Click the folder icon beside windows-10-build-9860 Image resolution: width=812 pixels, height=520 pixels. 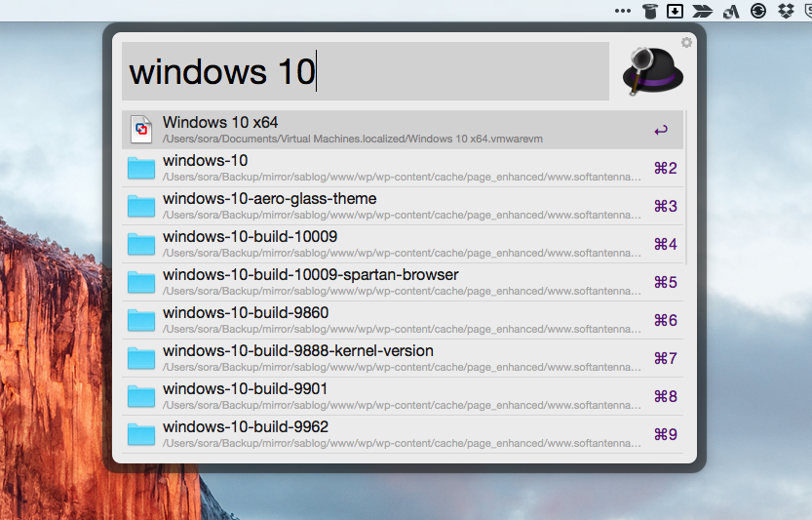coord(141,320)
